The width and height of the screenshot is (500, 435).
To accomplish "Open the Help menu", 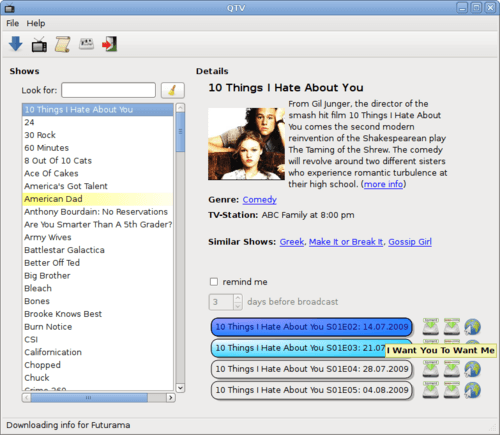I will click(x=36, y=23).
